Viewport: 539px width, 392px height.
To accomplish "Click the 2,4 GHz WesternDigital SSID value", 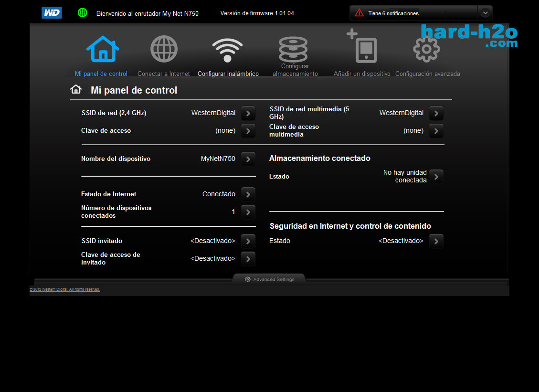I will pos(213,113).
